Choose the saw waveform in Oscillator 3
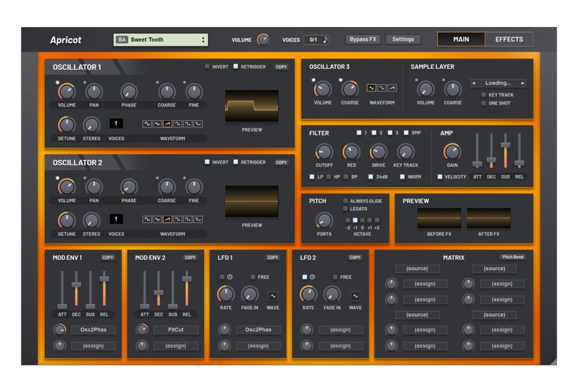The height and width of the screenshot is (375, 588). 392,88
